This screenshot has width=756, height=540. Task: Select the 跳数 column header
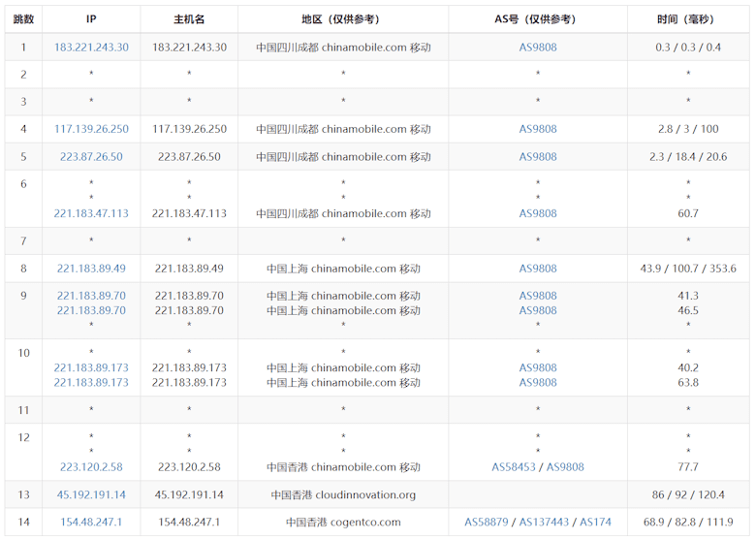23,19
